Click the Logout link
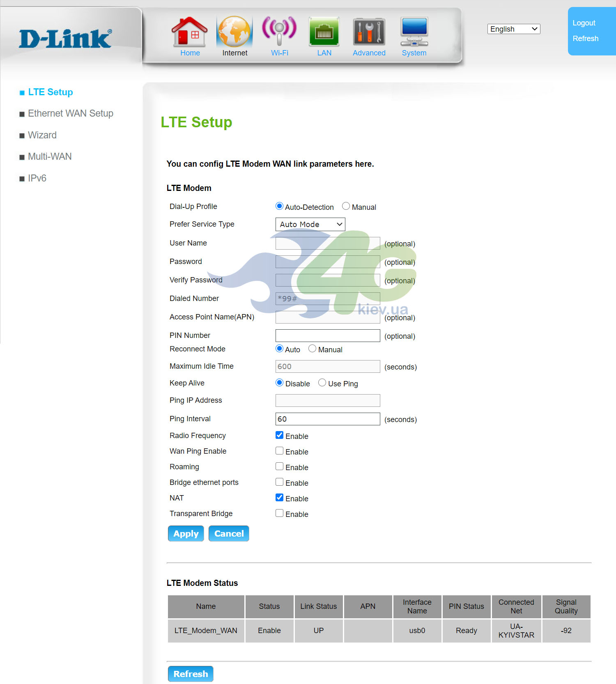This screenshot has height=684, width=616. click(584, 23)
